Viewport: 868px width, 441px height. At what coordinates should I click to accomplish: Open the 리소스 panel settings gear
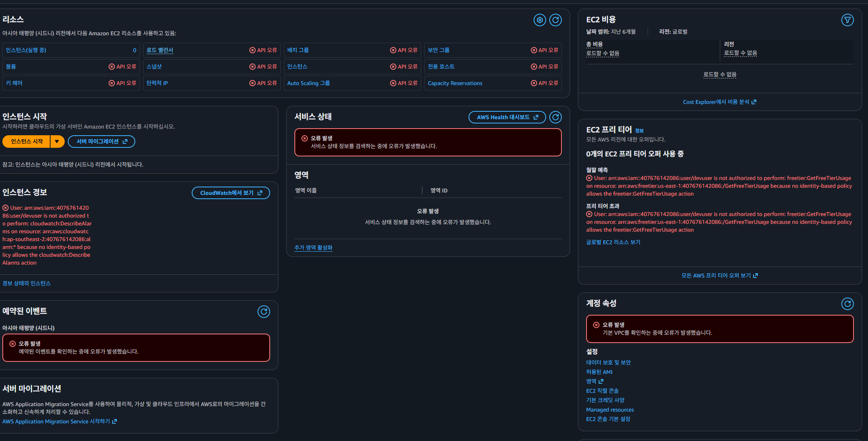[x=540, y=20]
